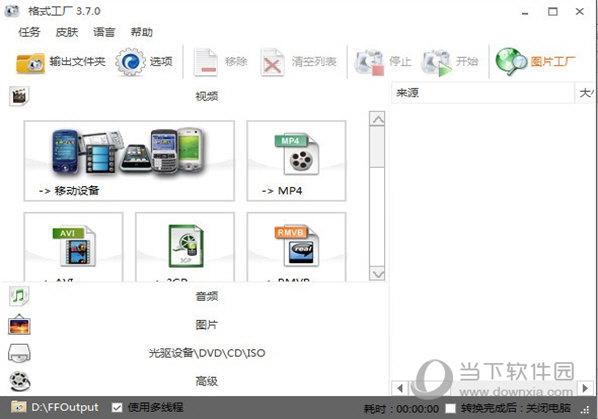The image size is (598, 419).
Task: Click the 音频 music note icon
Action: 19,296
